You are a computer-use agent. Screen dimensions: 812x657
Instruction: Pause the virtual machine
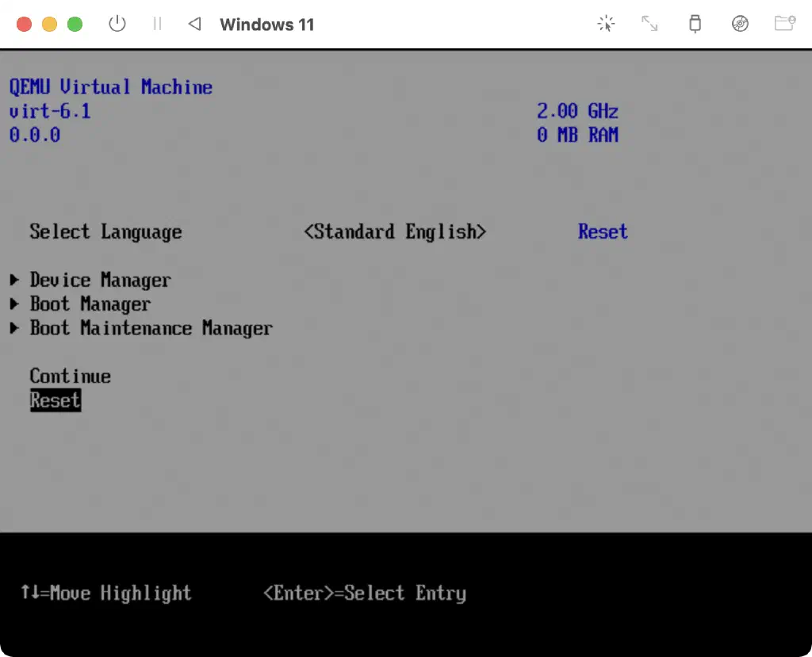157,24
